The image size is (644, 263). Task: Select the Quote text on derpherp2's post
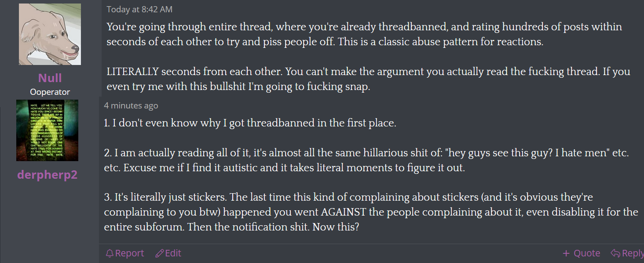click(x=587, y=253)
